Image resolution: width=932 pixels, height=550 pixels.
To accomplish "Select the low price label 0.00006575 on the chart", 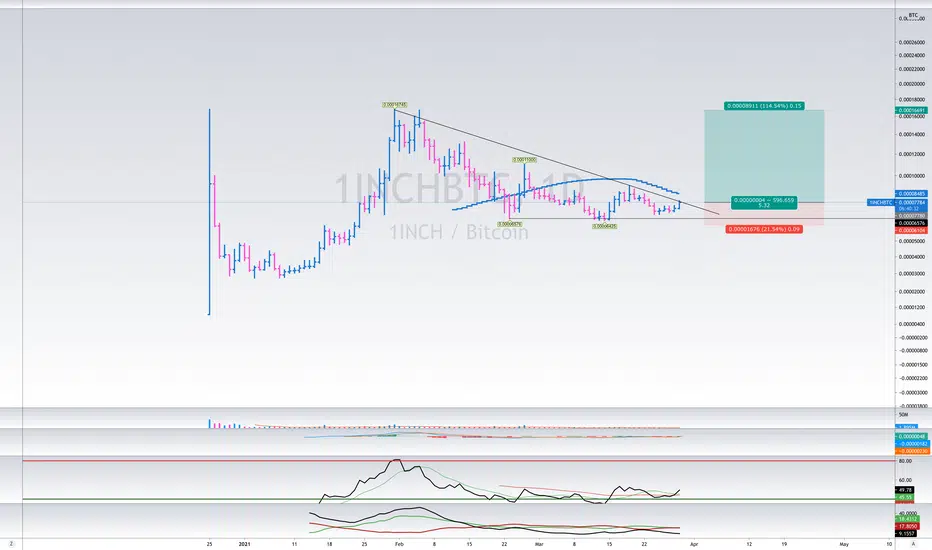I will click(509, 224).
